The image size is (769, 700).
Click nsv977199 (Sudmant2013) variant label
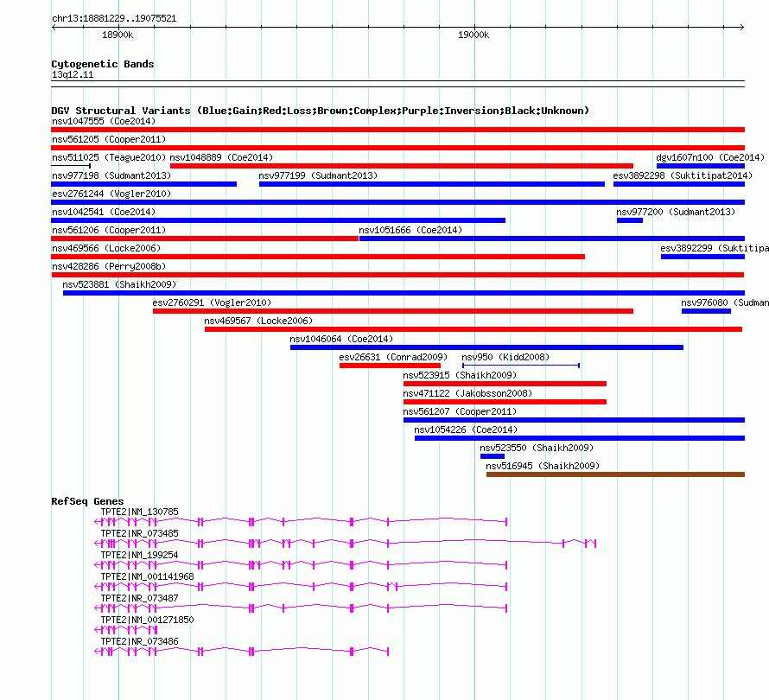click(x=318, y=175)
